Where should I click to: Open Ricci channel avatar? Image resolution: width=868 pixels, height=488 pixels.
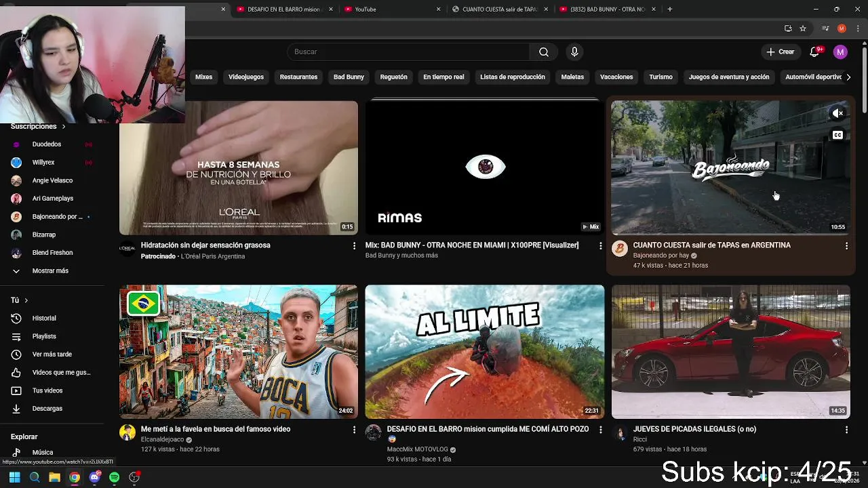tap(619, 432)
